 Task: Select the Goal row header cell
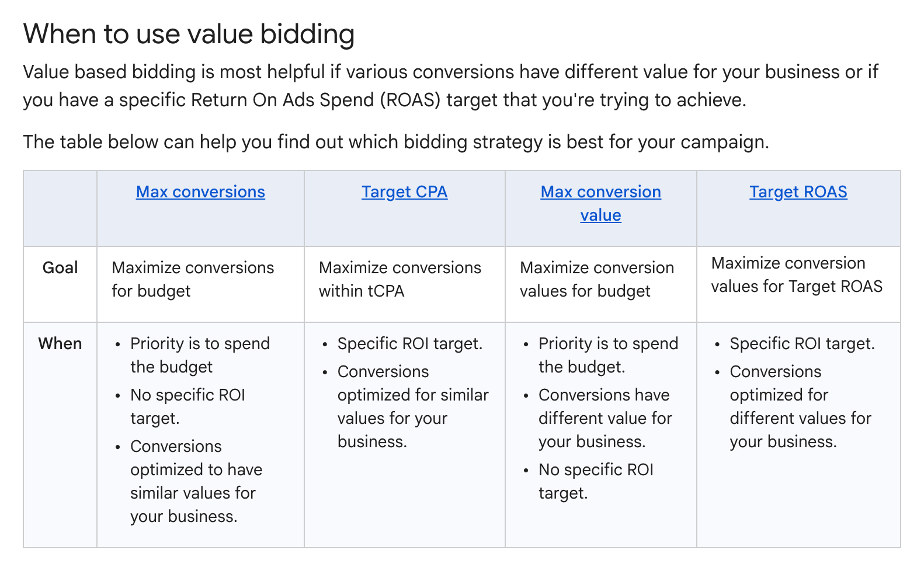click(60, 268)
